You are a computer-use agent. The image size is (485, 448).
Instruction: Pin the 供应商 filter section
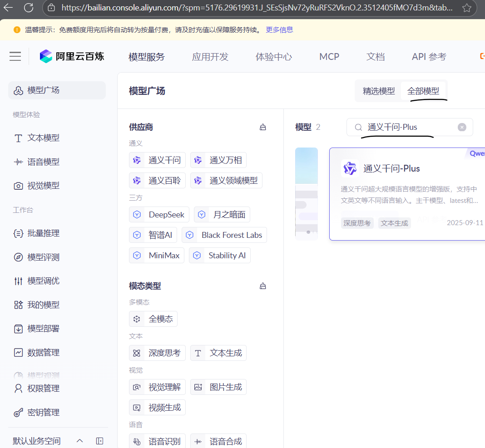pos(262,127)
